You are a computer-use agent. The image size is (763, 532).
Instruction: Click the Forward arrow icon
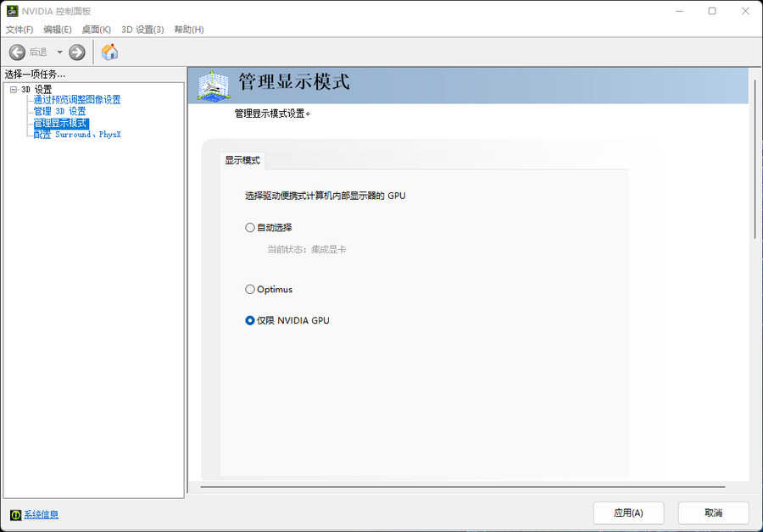tap(77, 53)
